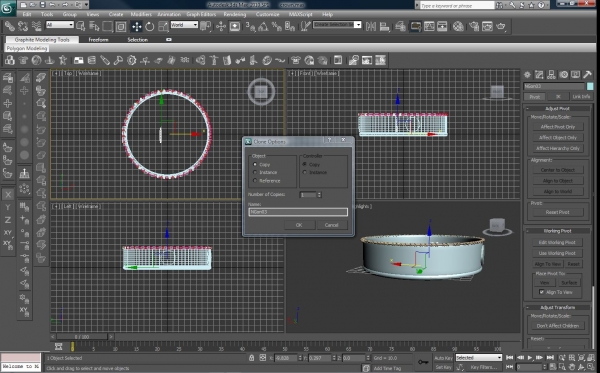Screen dimensions: 600x373
Task: Go to the end frame
Action: pos(550,358)
